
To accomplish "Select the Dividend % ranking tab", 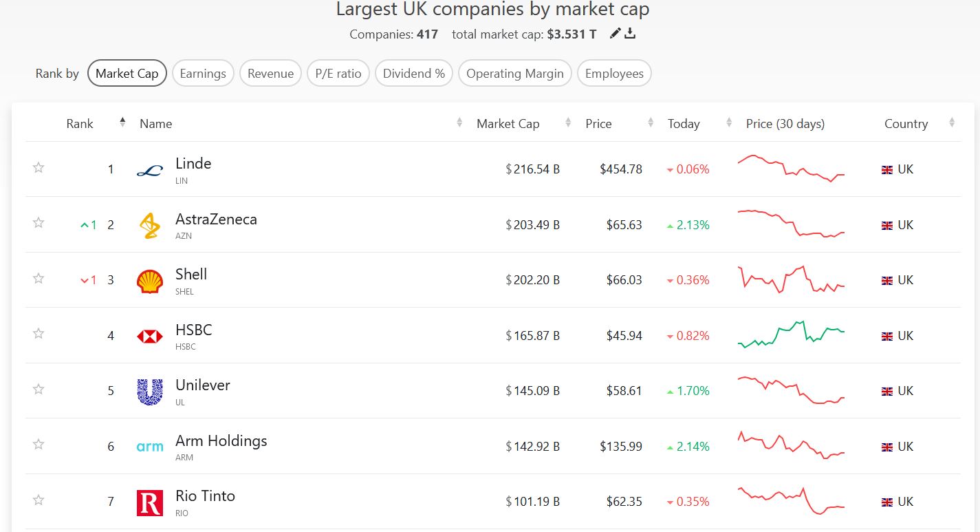I will tap(413, 74).
